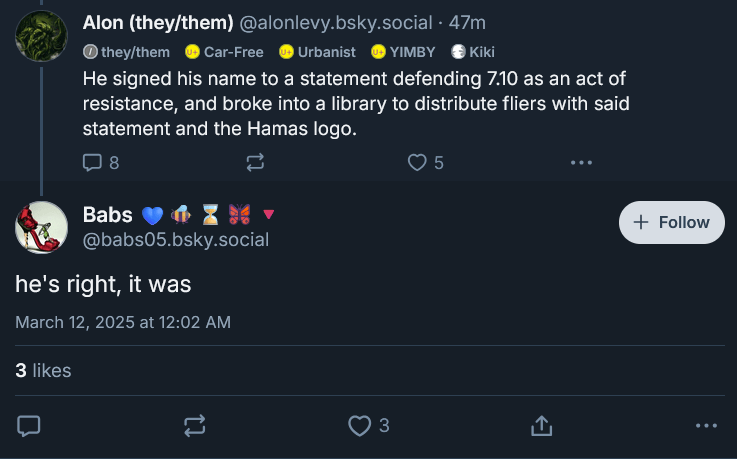The width and height of the screenshot is (737, 459).
Task: Share the Babs post
Action: tap(541, 426)
